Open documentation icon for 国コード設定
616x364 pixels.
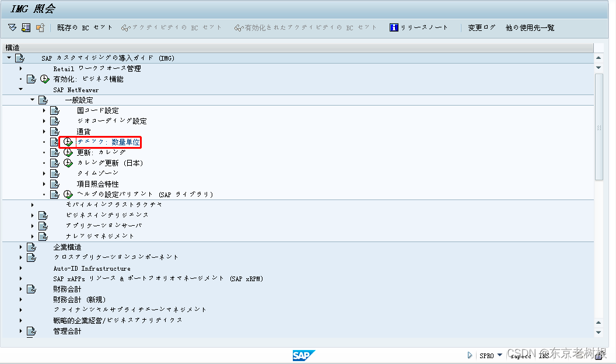coord(55,110)
